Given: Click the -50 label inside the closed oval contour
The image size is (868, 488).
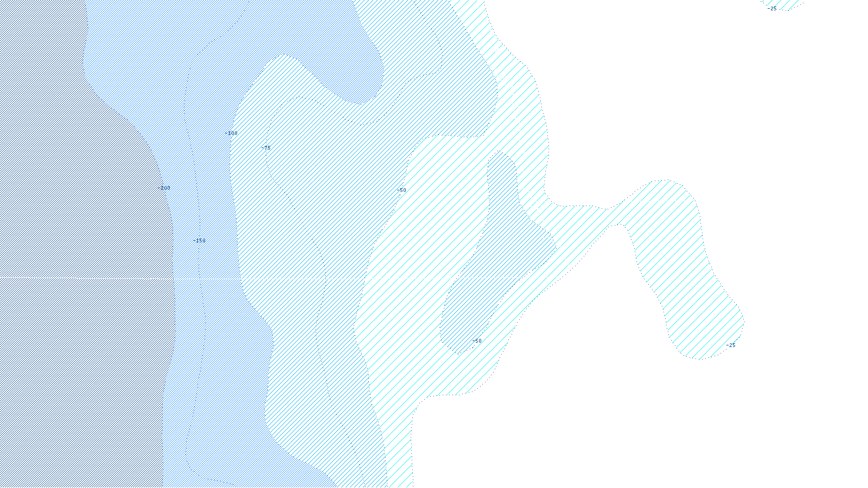Looking at the screenshot, I should click(x=477, y=341).
